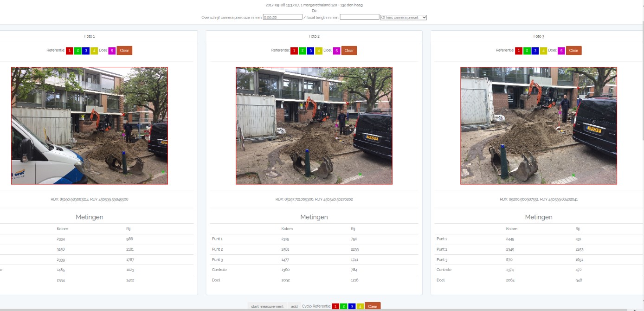The image size is (644, 311).
Task: Click the magenta marker in Foto 1 image
Action: (x=123, y=135)
